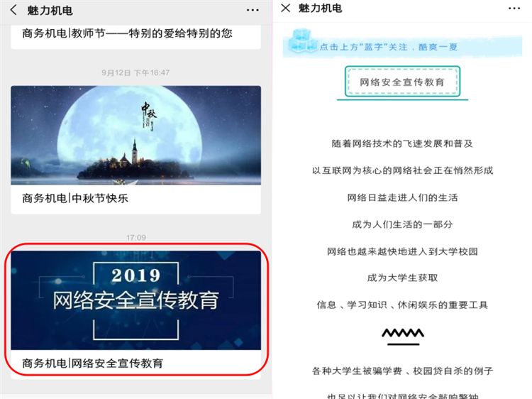Click the 魅力机电 title on the article page
This screenshot has width=532, height=399.
[320, 8]
